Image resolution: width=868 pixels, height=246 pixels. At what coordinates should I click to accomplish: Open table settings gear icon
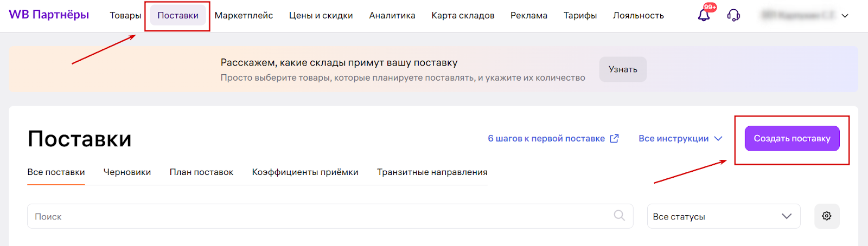827,216
